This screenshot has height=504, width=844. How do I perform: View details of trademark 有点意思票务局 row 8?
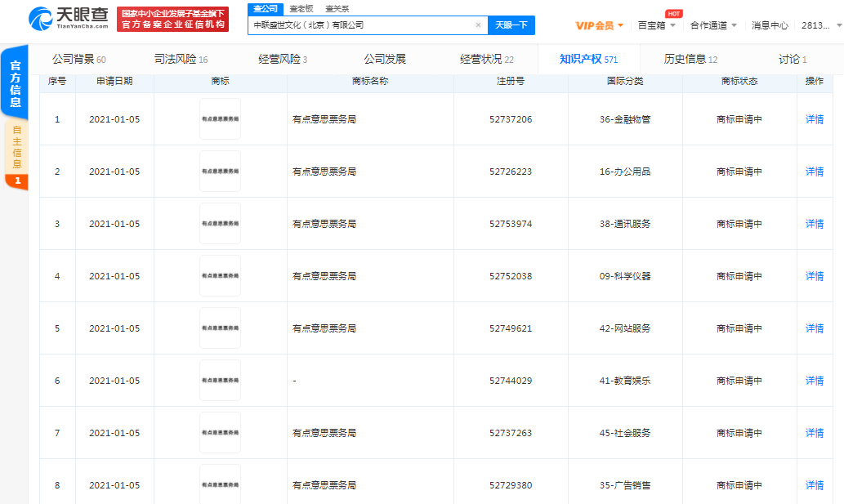[x=813, y=484]
